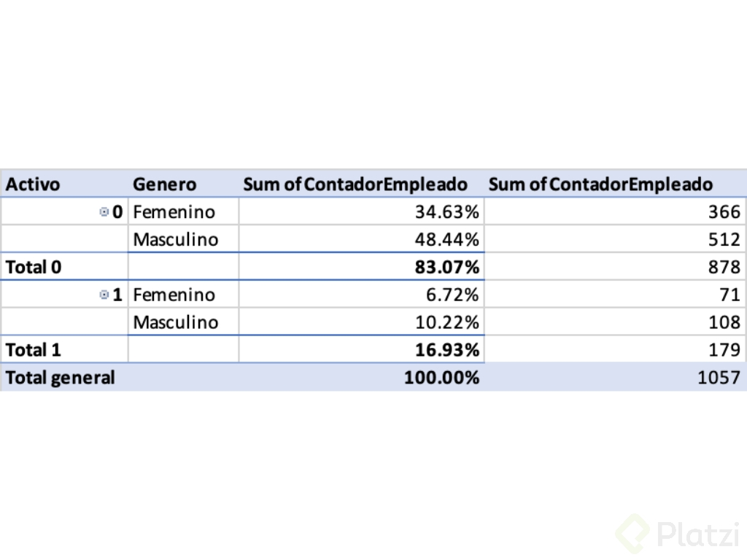The width and height of the screenshot is (747, 560).
Task: Click the cell with value 366
Action: (x=724, y=212)
